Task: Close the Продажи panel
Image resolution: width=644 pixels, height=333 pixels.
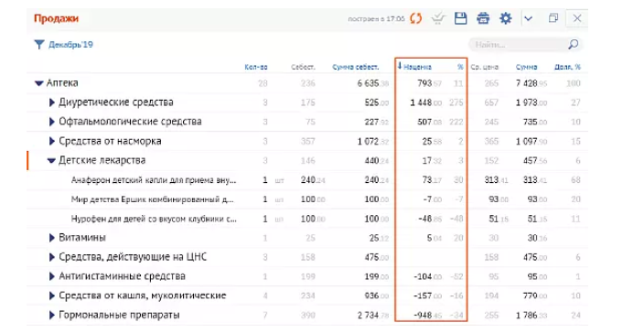Action: point(577,18)
